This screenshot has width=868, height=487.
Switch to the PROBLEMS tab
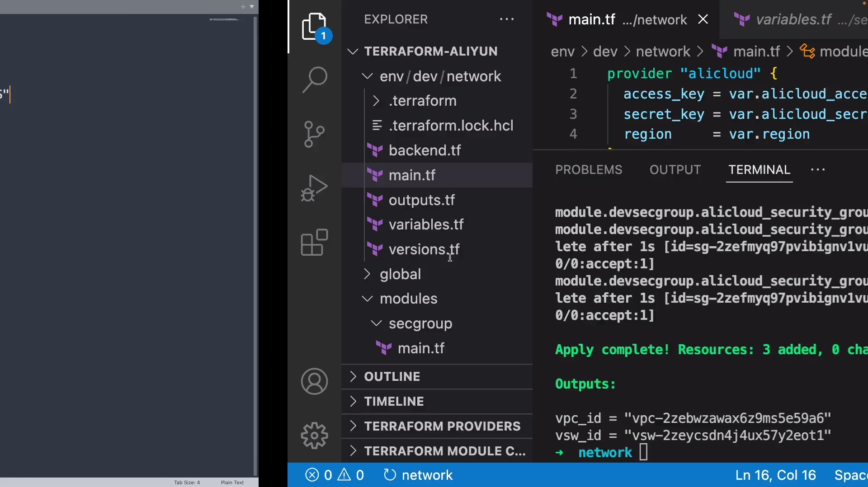point(589,170)
